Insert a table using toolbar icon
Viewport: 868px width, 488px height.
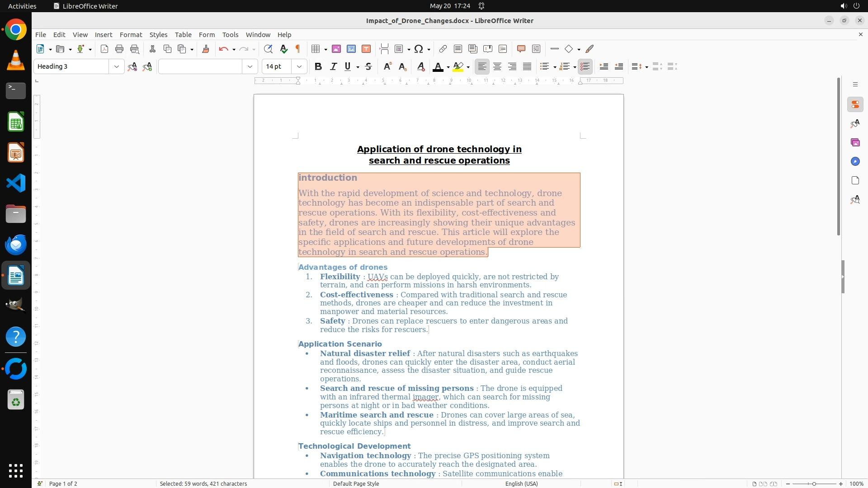(316, 49)
